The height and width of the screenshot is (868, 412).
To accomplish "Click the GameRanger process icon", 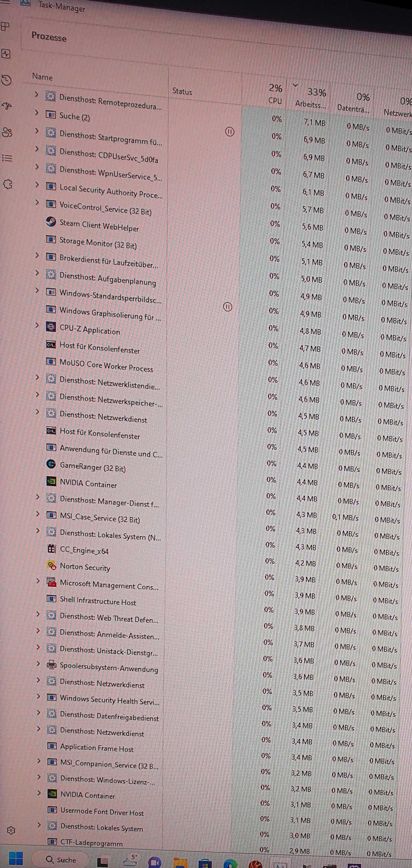I will tap(51, 464).
